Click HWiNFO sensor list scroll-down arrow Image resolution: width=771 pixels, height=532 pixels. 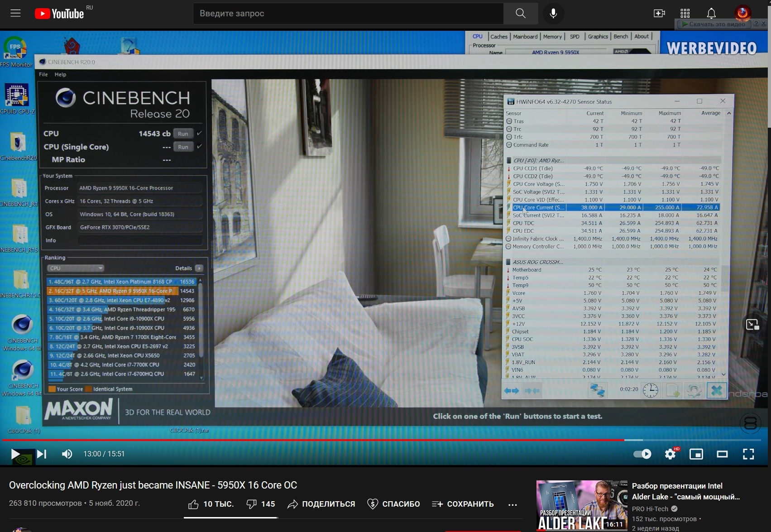pos(723,374)
